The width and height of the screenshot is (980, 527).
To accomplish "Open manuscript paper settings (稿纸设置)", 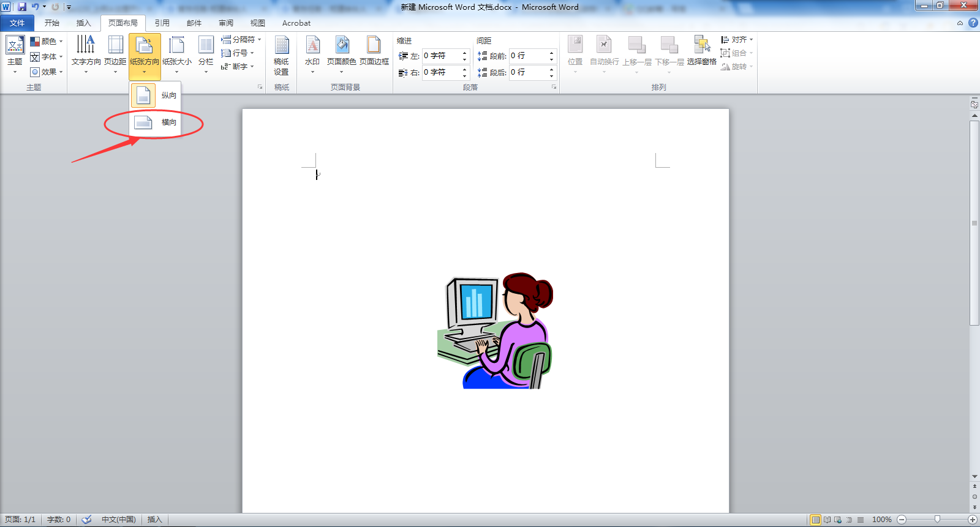I will pos(281,55).
